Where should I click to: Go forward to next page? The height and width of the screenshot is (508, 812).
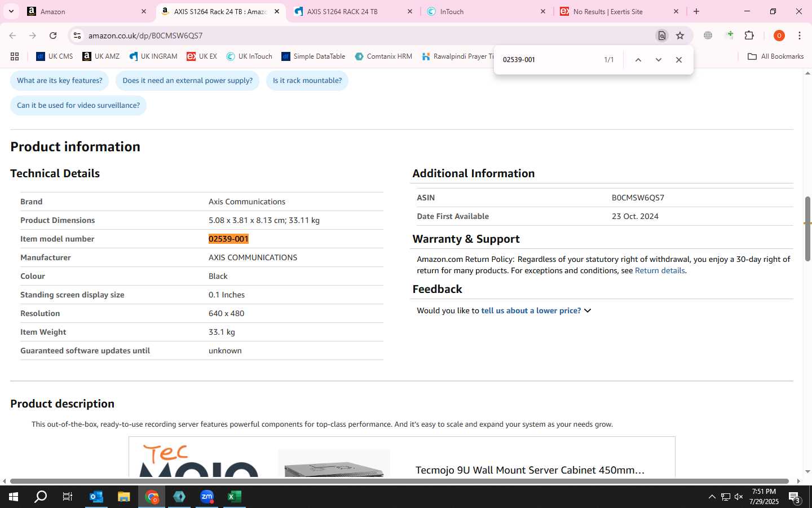[33, 36]
